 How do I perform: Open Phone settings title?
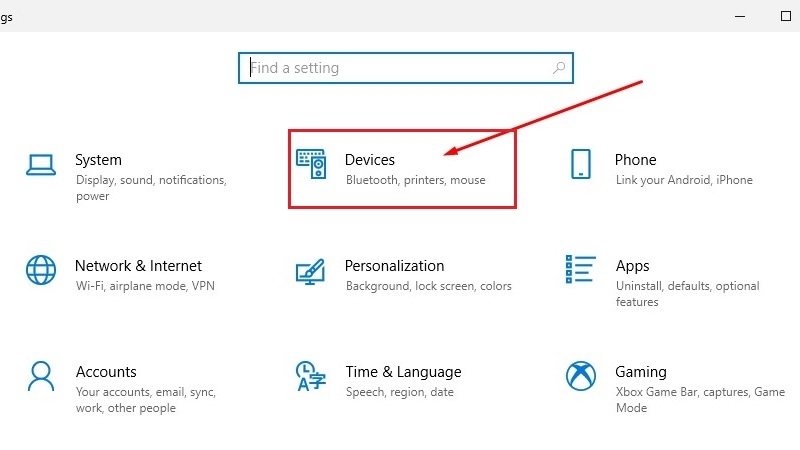click(x=635, y=160)
